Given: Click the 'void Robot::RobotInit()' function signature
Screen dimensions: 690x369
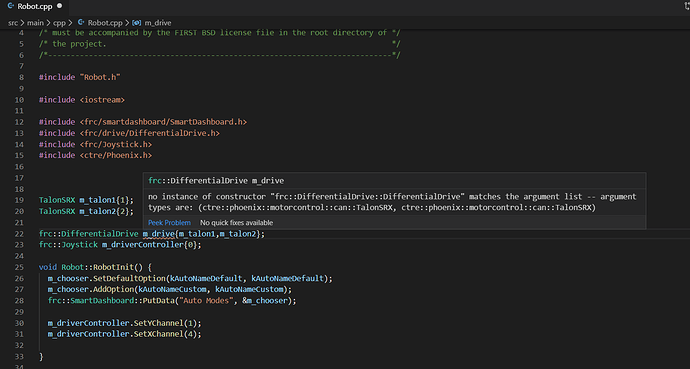Looking at the screenshot, I should pyautogui.click(x=91, y=267).
